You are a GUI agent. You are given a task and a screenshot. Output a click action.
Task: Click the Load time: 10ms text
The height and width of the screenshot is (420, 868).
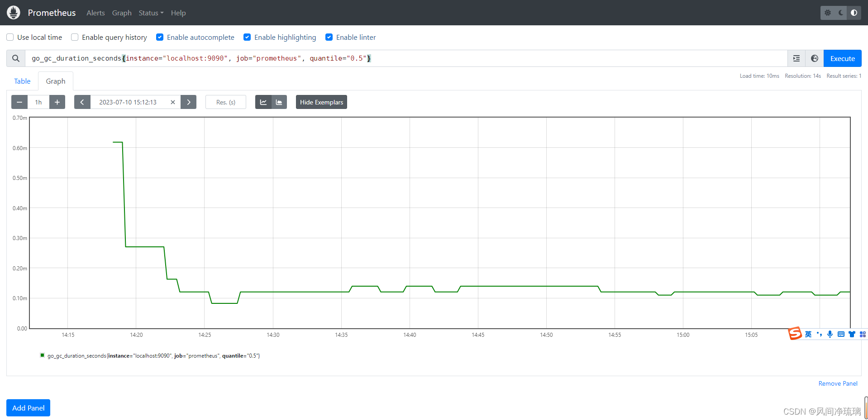(759, 76)
